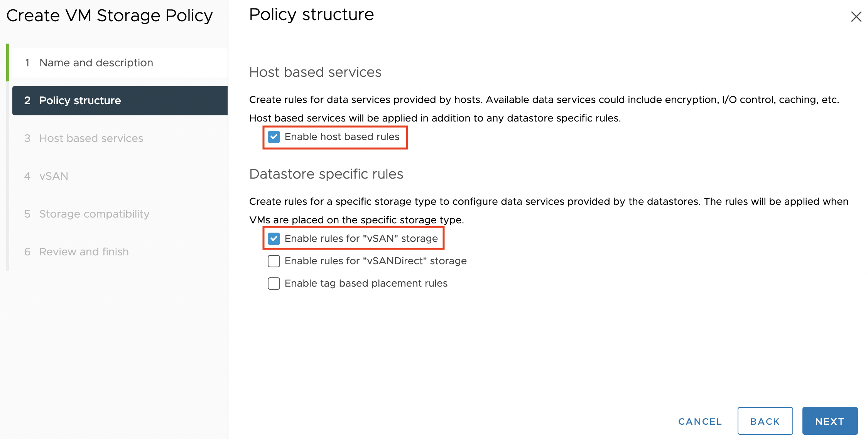Screen dimensions: 868x439
Task: Close the Create VM Storage Policy dialog
Action: tap(856, 17)
